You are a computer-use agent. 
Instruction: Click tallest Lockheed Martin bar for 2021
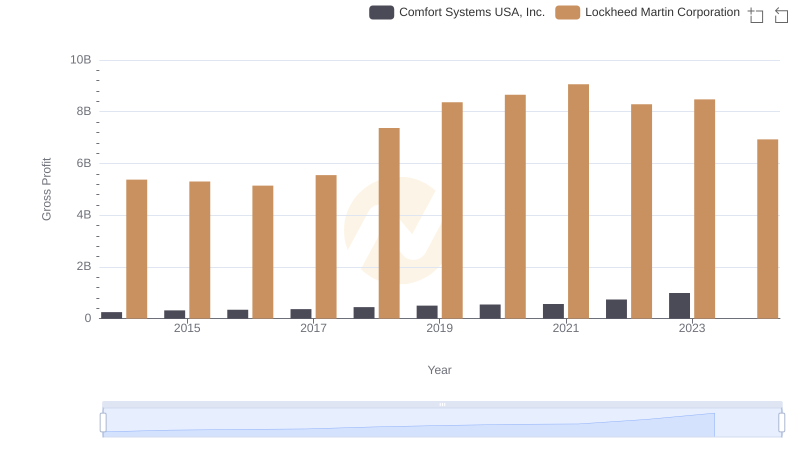[x=579, y=201]
